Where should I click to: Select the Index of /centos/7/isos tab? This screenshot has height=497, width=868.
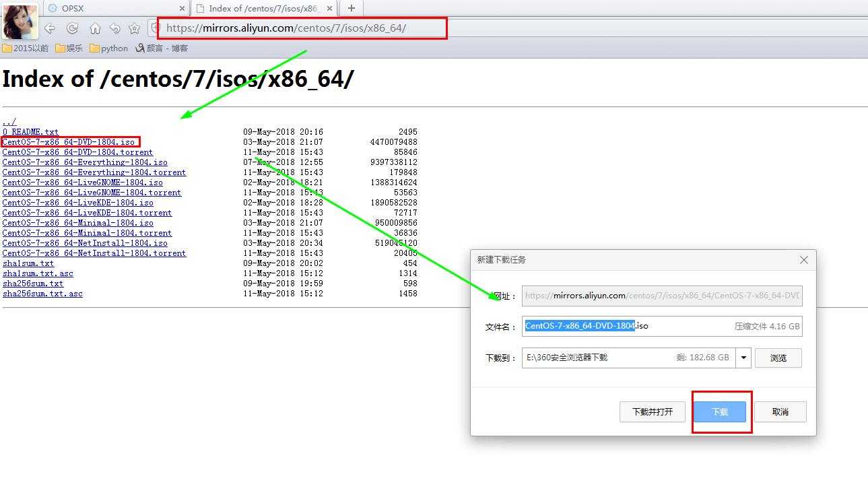click(264, 8)
